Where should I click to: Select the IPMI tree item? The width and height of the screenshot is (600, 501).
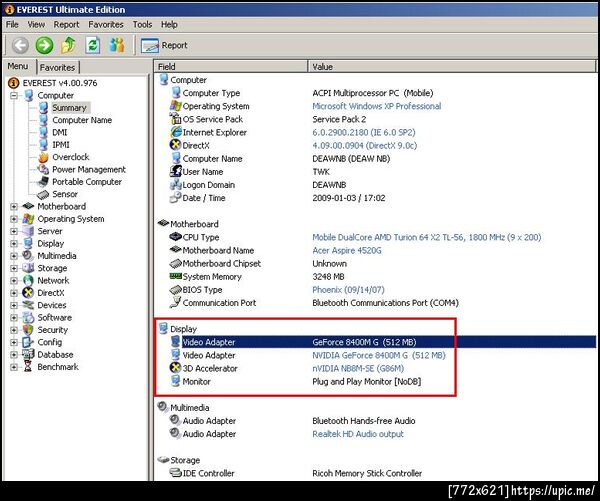61,145
